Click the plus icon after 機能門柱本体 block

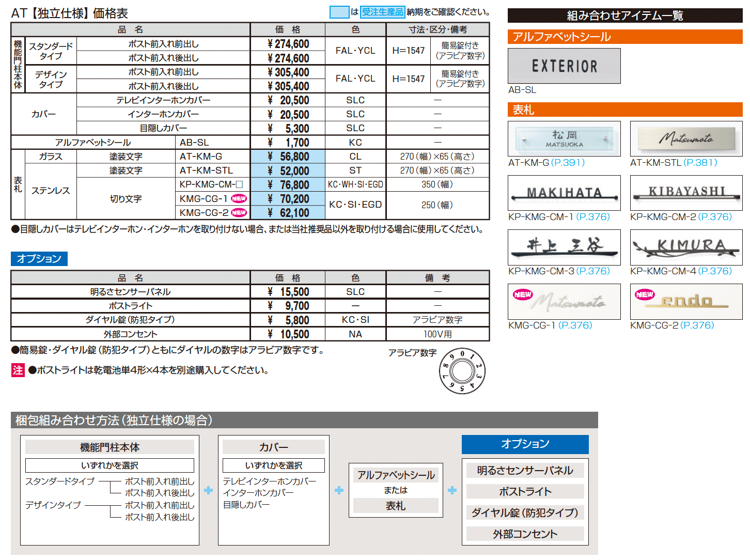[x=208, y=490]
